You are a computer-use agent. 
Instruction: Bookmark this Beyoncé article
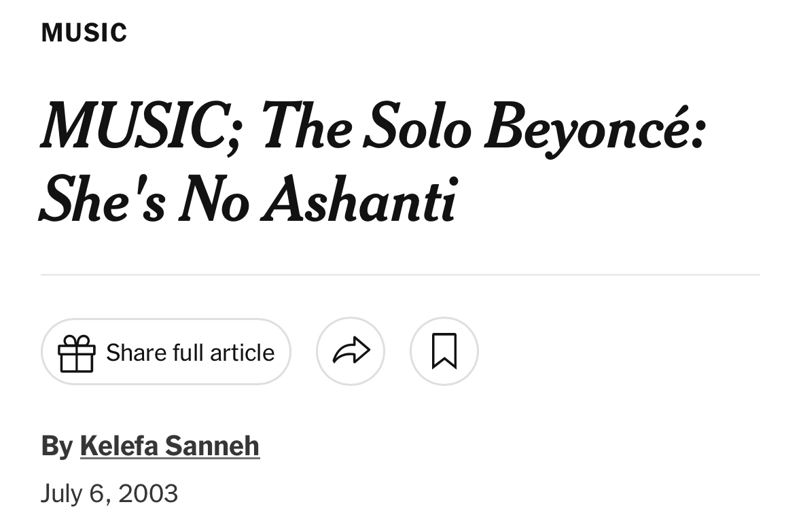click(x=444, y=351)
